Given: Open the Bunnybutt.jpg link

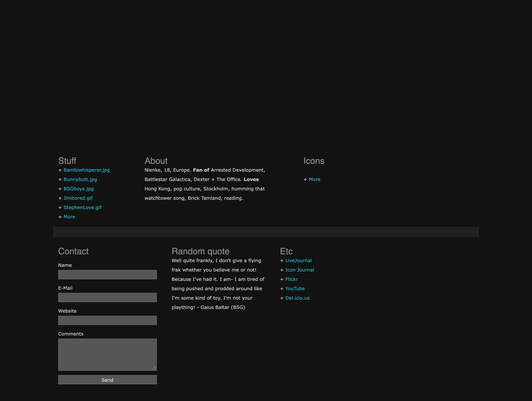Looking at the screenshot, I should 80,179.
